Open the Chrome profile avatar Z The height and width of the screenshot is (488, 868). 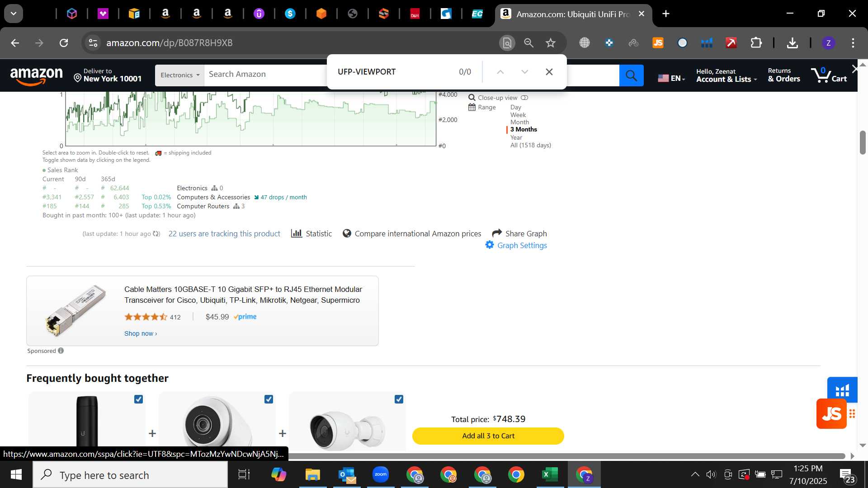828,43
